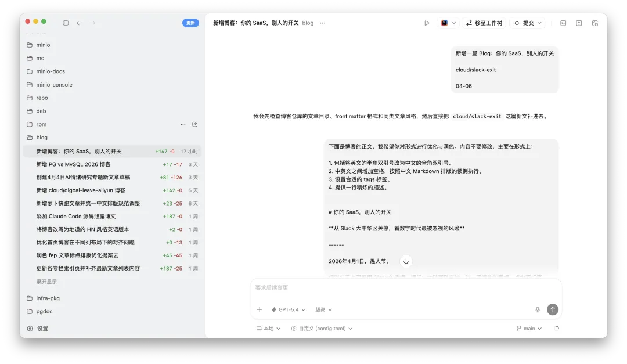627x364 pixels.
Task: Open the terminal icon near the top right
Action: click(x=562, y=23)
